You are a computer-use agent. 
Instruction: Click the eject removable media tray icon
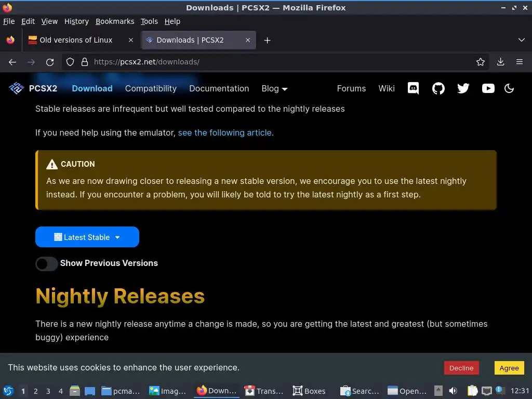tap(438, 391)
